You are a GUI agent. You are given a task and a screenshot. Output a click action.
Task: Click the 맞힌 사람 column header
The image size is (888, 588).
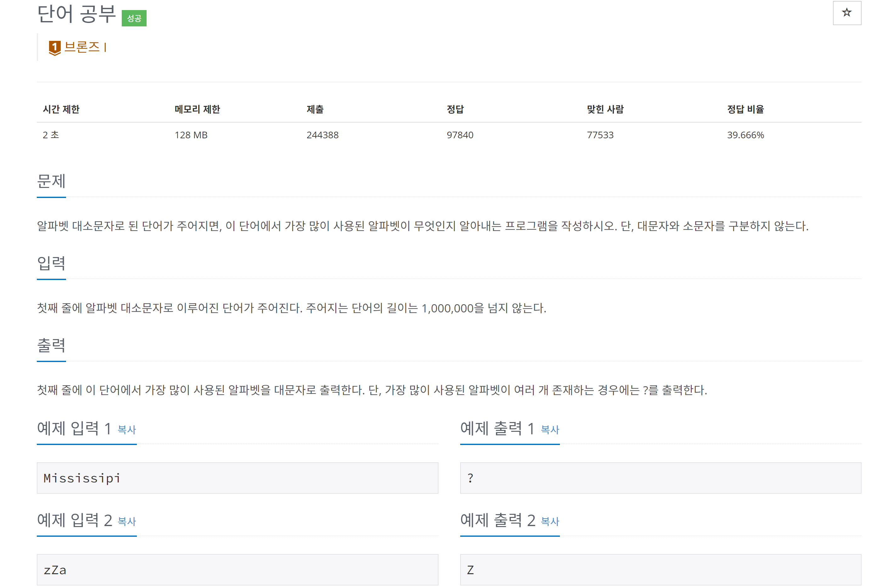pyautogui.click(x=605, y=109)
